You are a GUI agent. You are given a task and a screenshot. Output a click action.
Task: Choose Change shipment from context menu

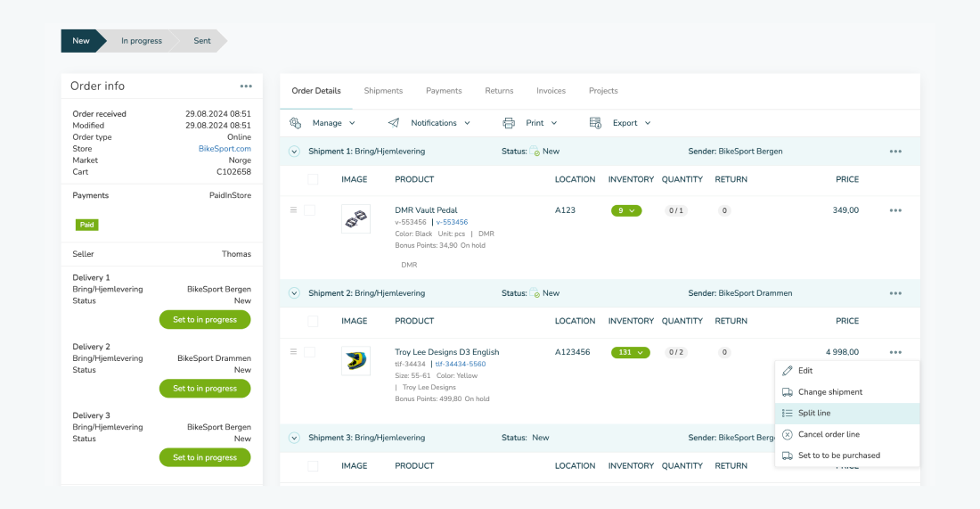(847, 392)
